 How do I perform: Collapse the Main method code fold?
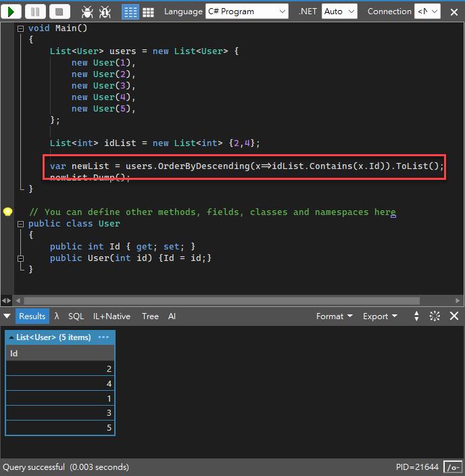point(21,28)
